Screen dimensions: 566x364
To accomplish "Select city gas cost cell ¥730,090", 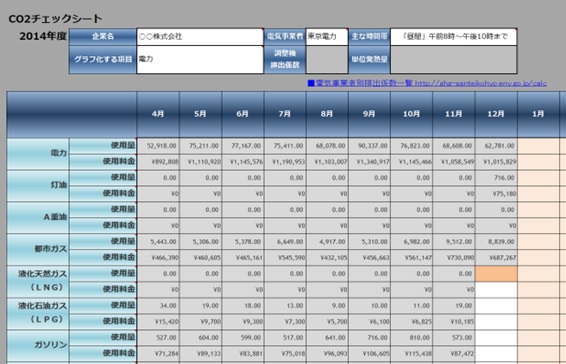I will coord(454,257).
